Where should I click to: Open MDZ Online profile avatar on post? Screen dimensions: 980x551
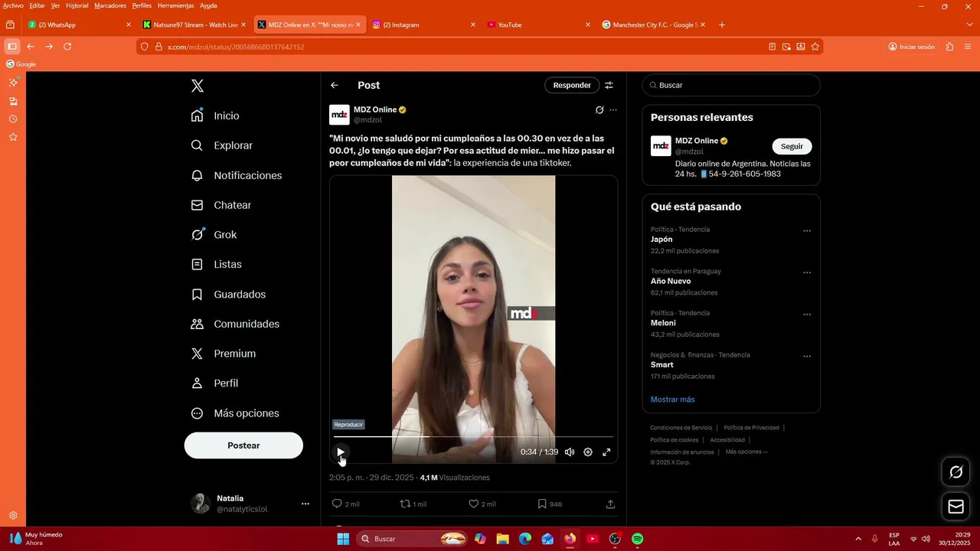click(339, 115)
